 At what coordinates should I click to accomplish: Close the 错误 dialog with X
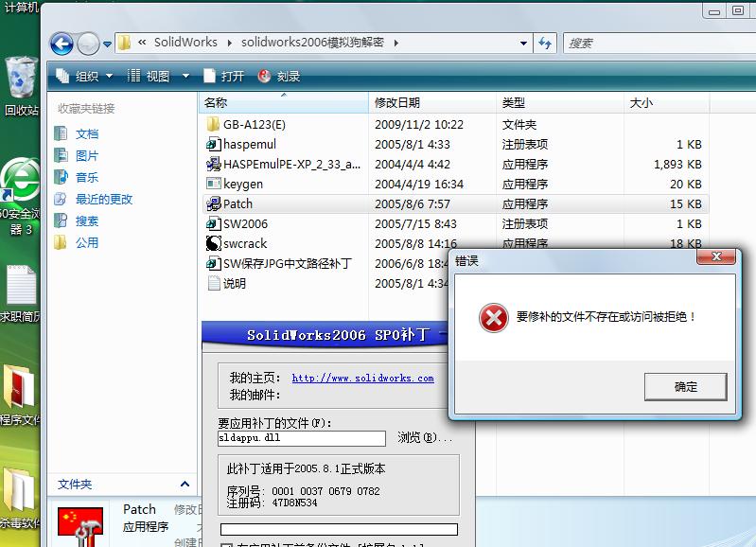(716, 256)
